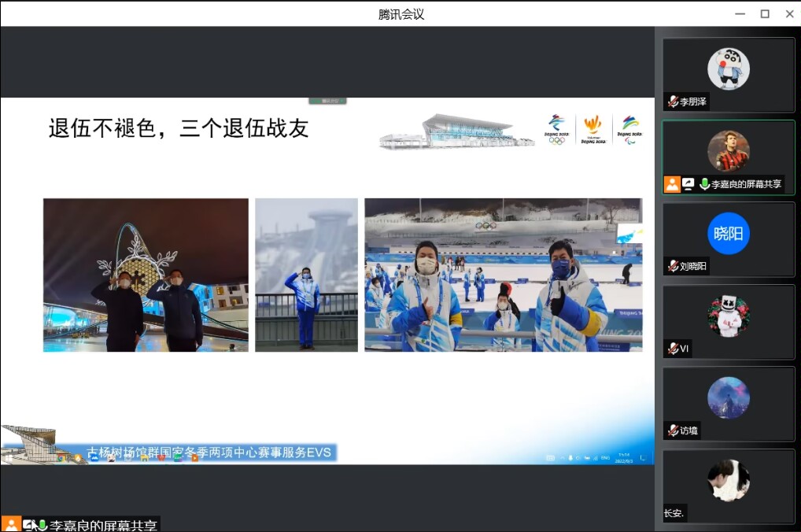Maximize the 腾讯会议 window
This screenshot has width=801, height=532.
point(764,13)
